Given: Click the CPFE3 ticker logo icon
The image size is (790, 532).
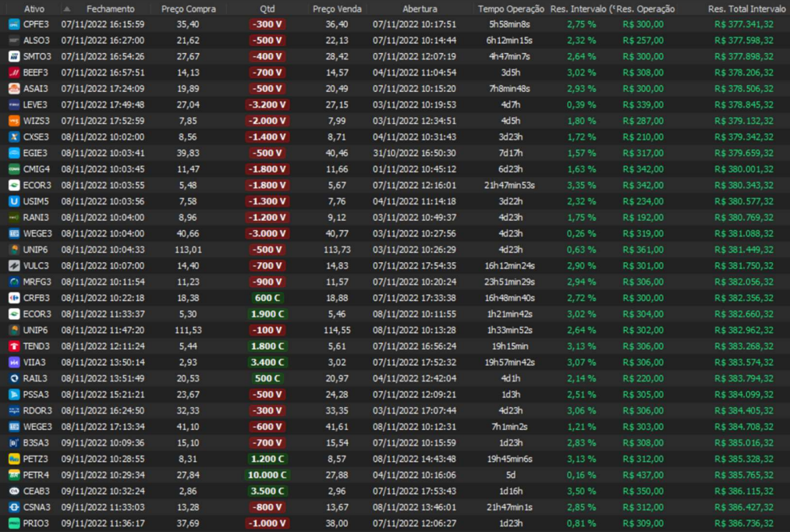Looking at the screenshot, I should click(14, 24).
